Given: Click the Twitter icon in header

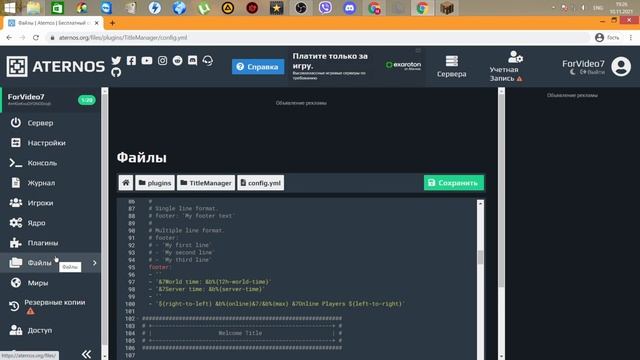Looking at the screenshot, I should click(116, 60).
